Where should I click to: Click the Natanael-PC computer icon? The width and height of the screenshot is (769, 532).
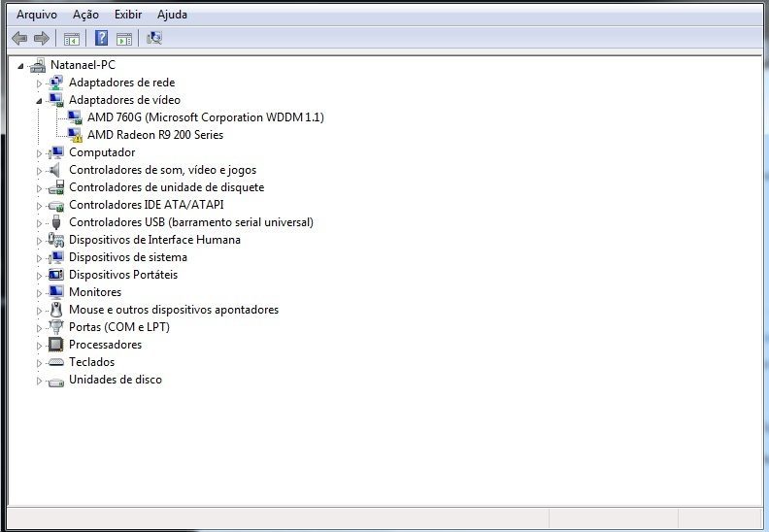38,65
